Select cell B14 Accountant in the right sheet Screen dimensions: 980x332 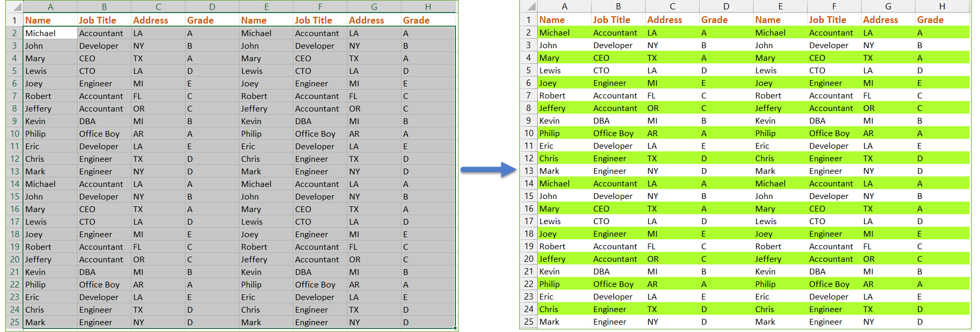(x=618, y=183)
